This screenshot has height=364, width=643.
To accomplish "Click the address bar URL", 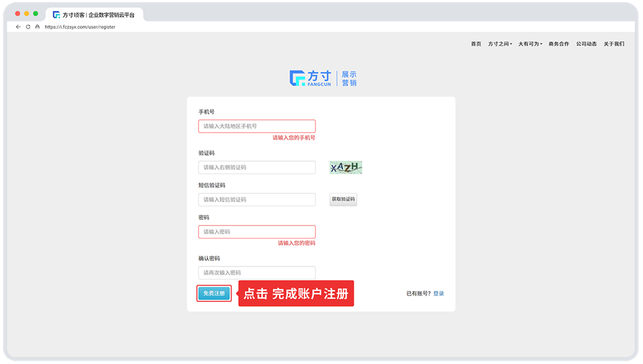I will coord(80,27).
